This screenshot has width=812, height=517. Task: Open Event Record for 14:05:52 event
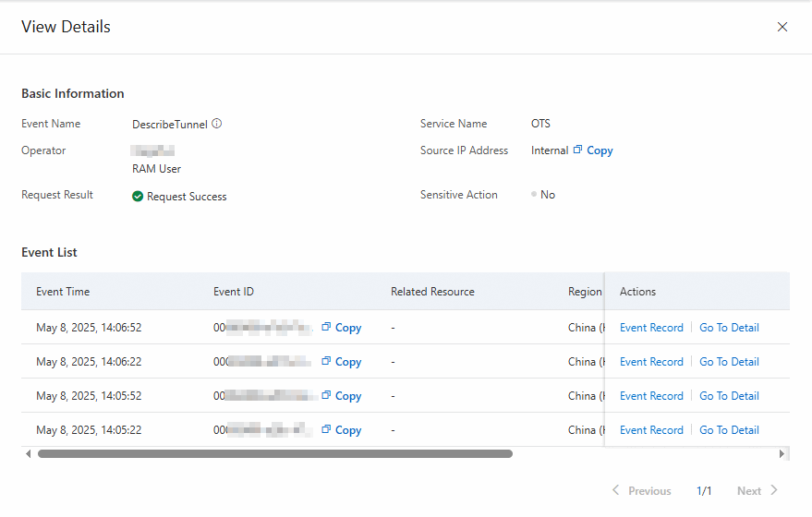pyautogui.click(x=651, y=396)
